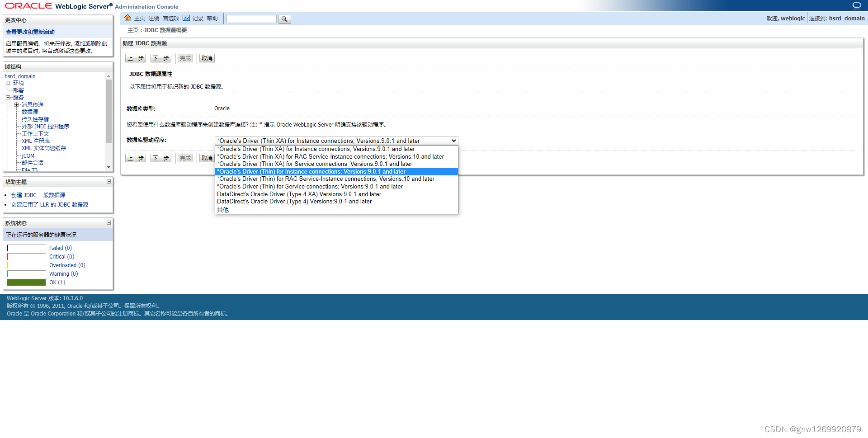The image size is (868, 438).
Task: Click Failed (0) status link
Action: pos(61,248)
